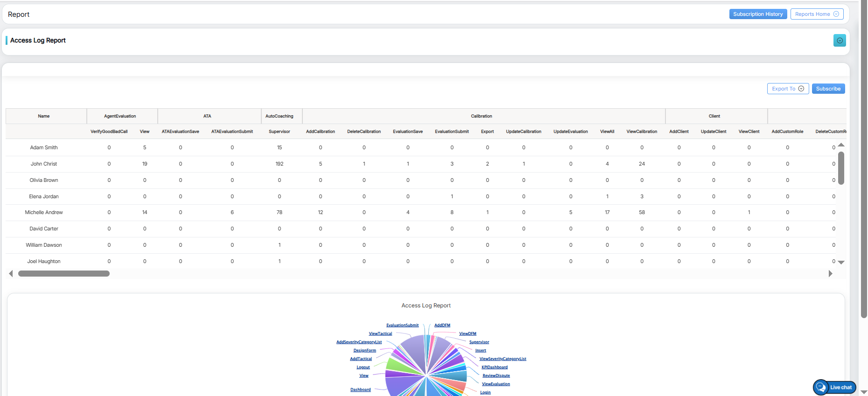Click the ViewSeverityCategoryList chart label
The width and height of the screenshot is (868, 396).
(503, 359)
